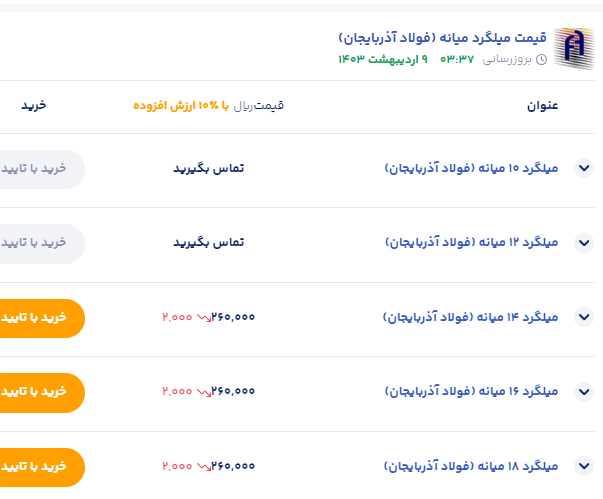
Task: Click the Azerbaijan Steel company logo
Action: tap(574, 47)
